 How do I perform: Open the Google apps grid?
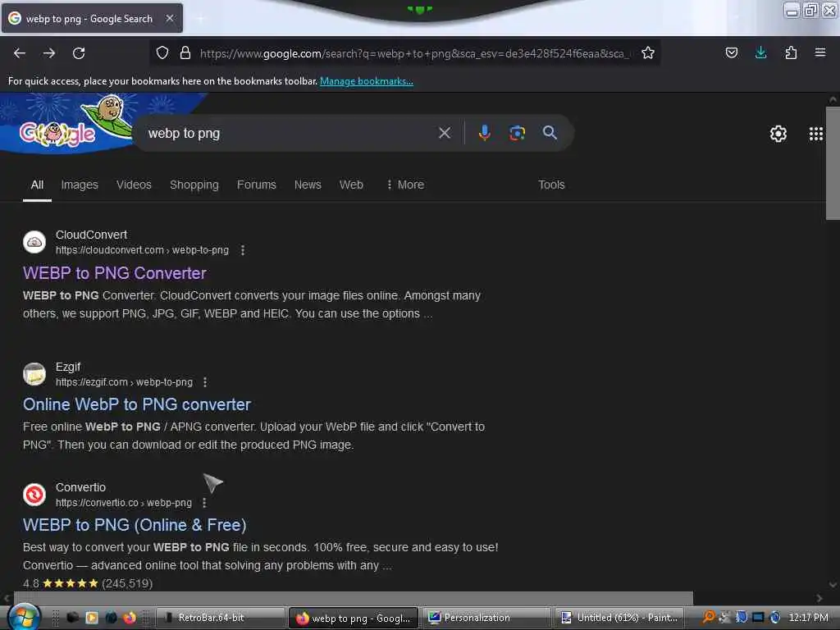pos(816,134)
